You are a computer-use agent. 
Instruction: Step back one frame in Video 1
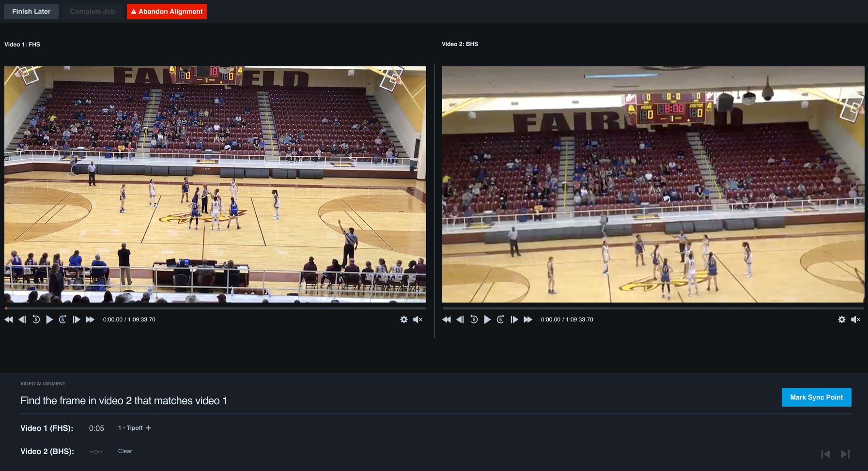[22, 319]
